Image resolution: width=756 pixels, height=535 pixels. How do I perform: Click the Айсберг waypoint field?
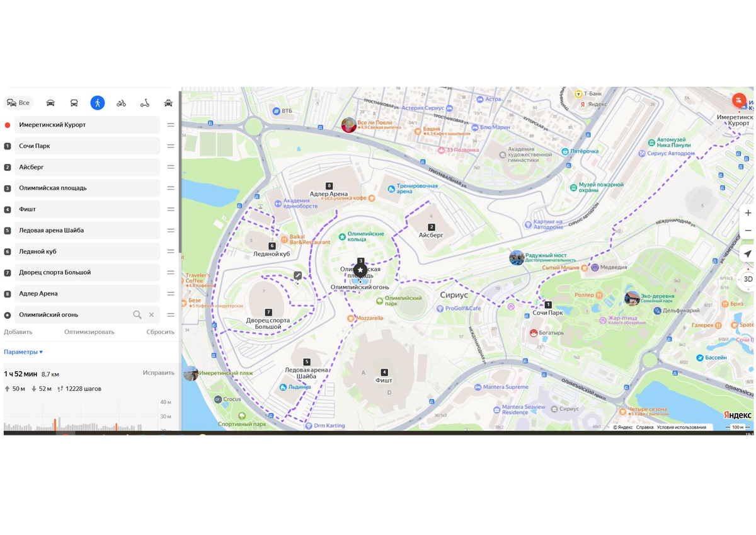pos(87,167)
